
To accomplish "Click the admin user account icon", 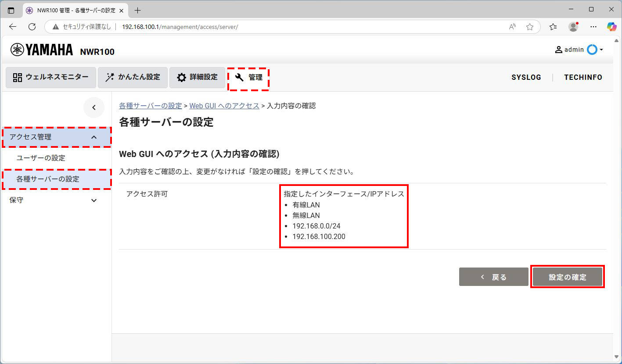I will [558, 49].
